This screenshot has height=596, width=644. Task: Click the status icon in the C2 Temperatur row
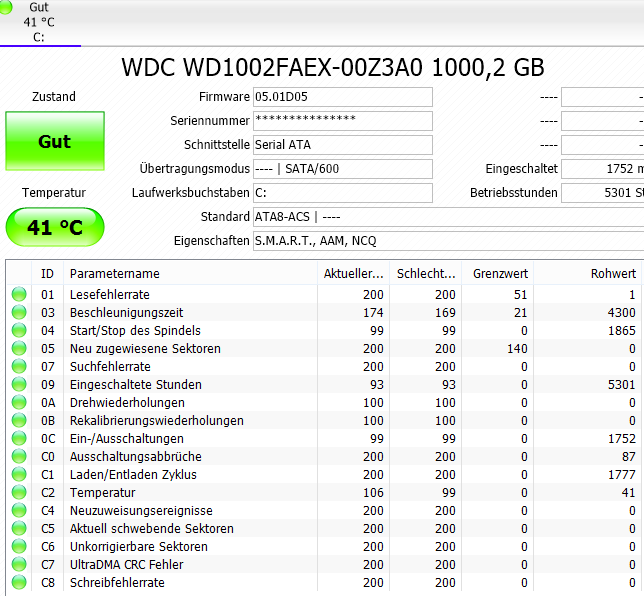(19, 492)
